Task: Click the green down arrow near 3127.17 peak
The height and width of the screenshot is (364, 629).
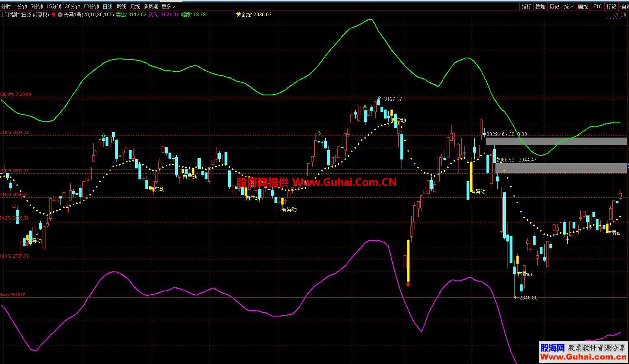Action: click(365, 108)
